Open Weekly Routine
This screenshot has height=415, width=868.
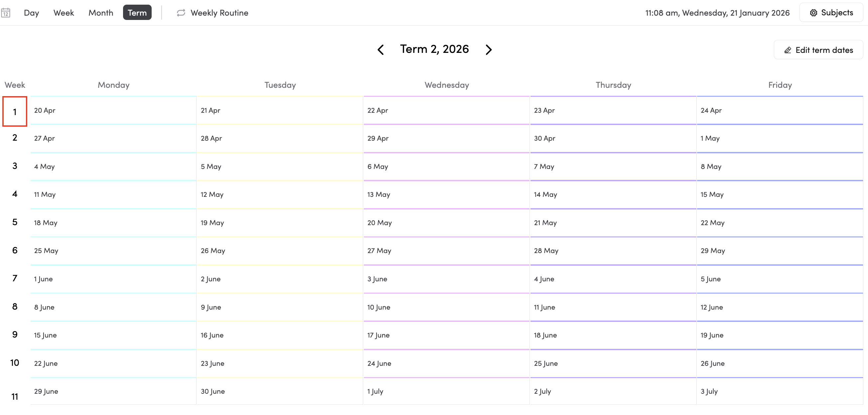click(x=219, y=13)
